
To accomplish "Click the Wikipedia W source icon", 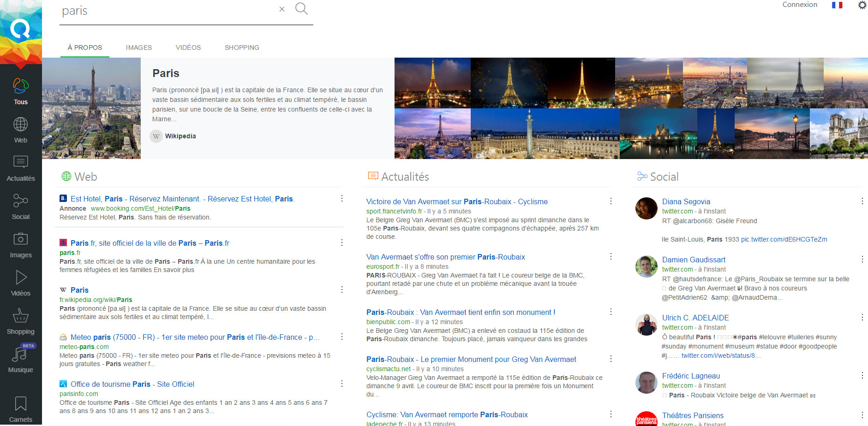I will (x=156, y=136).
